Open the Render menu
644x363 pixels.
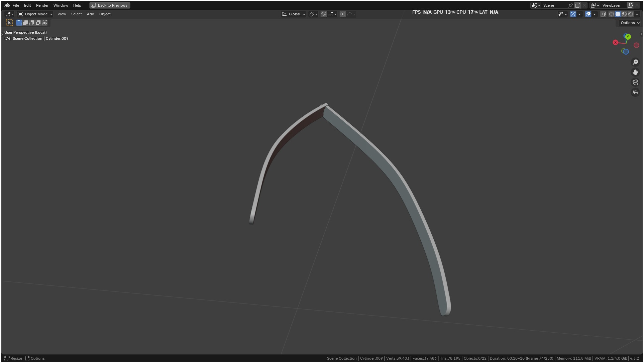pos(42,5)
